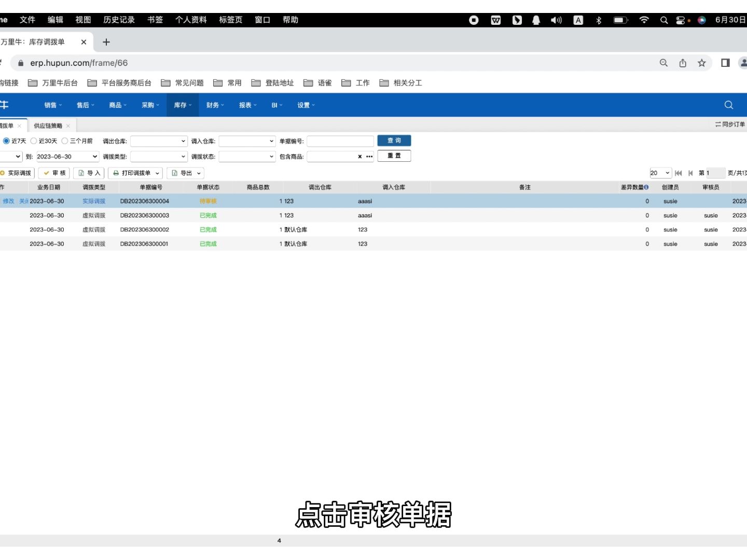The image size is (747, 560).
Task: Expand the page-size selector showing 20
Action: click(659, 173)
